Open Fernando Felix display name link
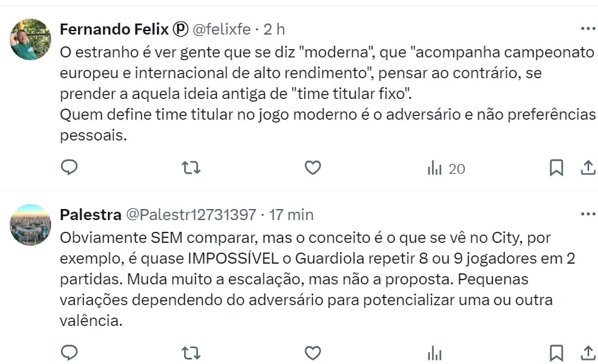The height and width of the screenshot is (364, 598). point(114,29)
